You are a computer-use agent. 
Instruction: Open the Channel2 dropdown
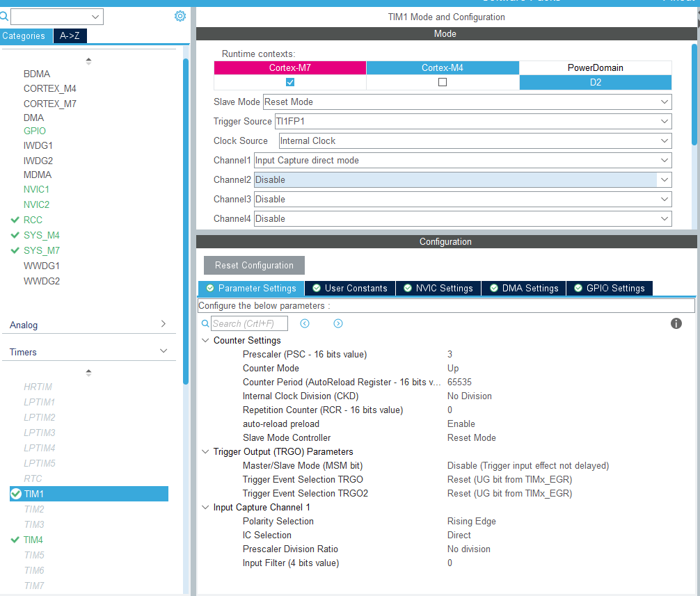point(463,180)
